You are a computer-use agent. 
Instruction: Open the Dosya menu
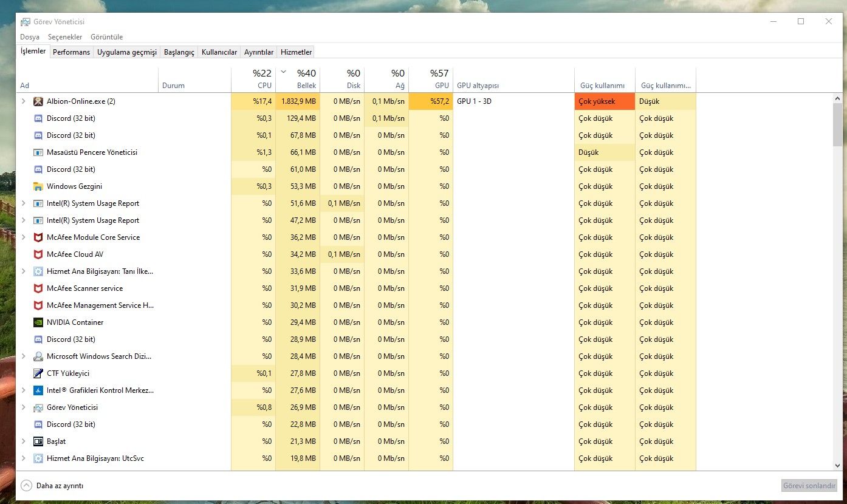point(30,37)
